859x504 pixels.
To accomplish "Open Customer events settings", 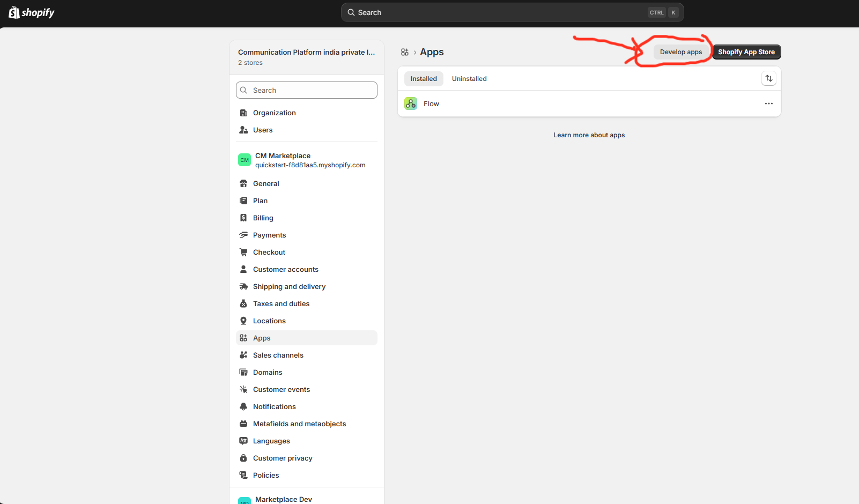I will point(307,389).
